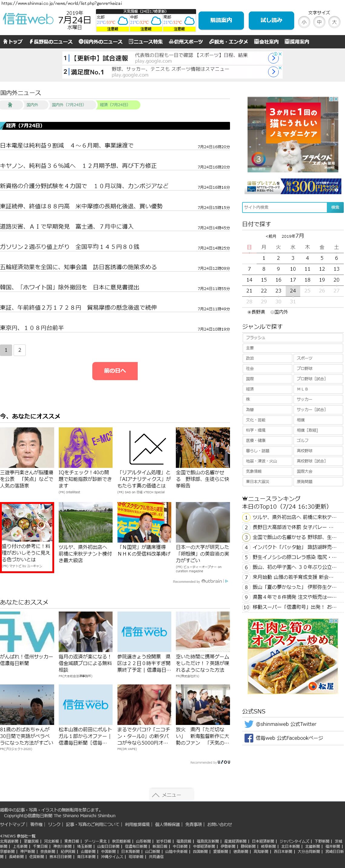Select the 国内外 radio button
345x868 pixels.
272,312
